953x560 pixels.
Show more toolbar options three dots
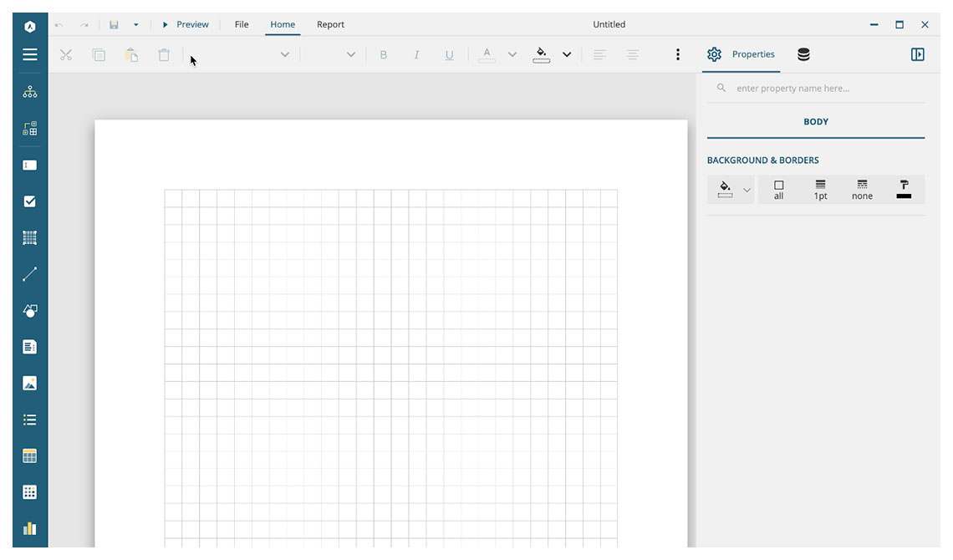coord(678,54)
